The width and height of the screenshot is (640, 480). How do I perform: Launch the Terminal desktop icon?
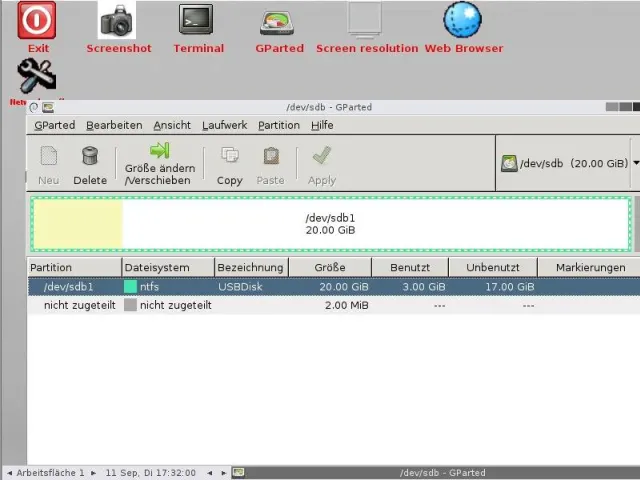tap(197, 20)
